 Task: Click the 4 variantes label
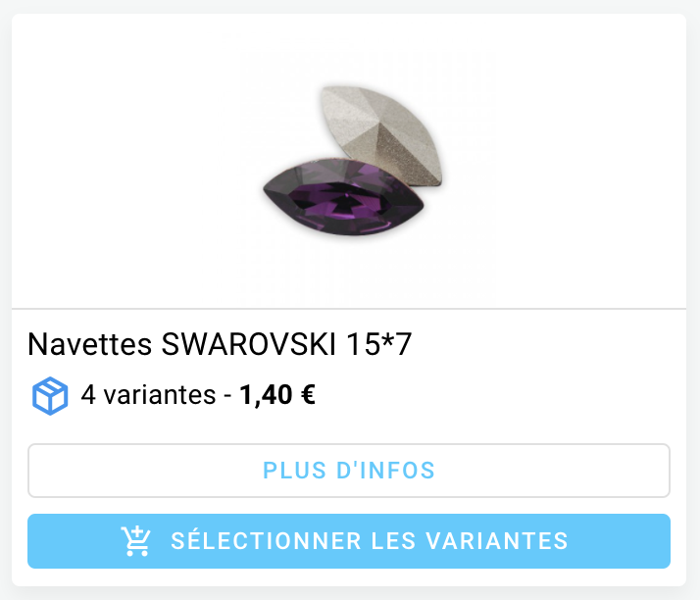point(148,395)
